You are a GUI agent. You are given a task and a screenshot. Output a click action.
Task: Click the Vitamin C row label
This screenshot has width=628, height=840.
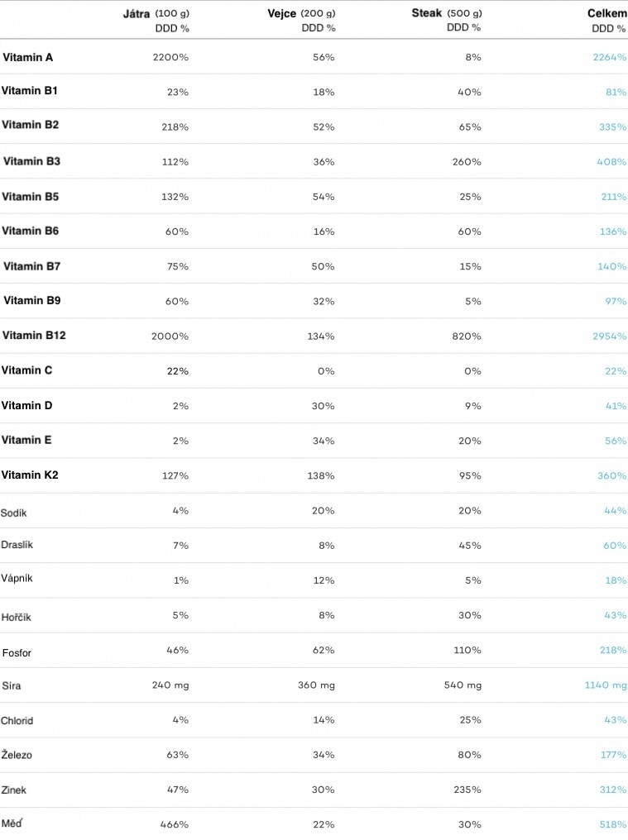(26, 370)
